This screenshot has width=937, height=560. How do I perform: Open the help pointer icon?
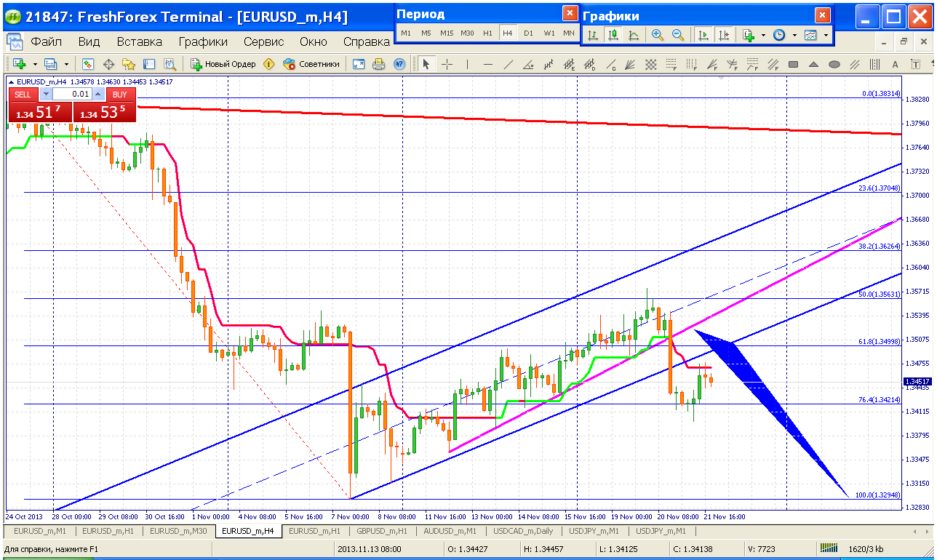pyautogui.click(x=399, y=64)
